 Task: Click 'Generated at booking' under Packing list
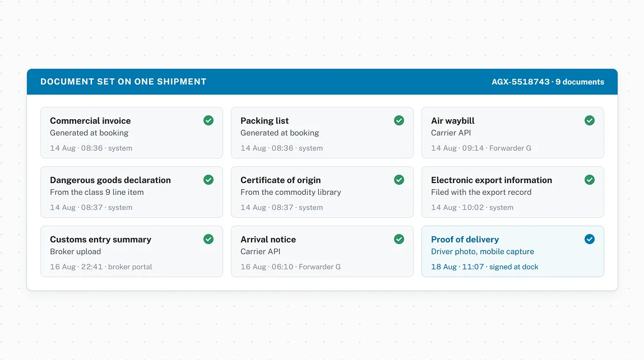(280, 133)
